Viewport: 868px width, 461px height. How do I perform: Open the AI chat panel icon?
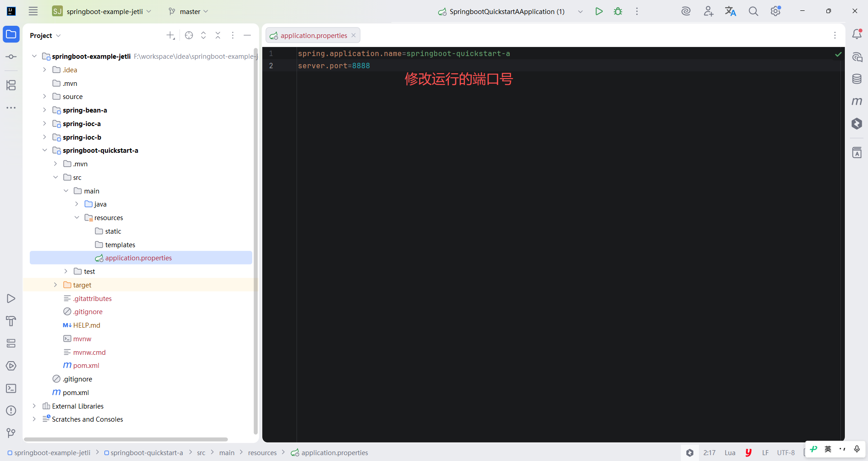coord(857,57)
